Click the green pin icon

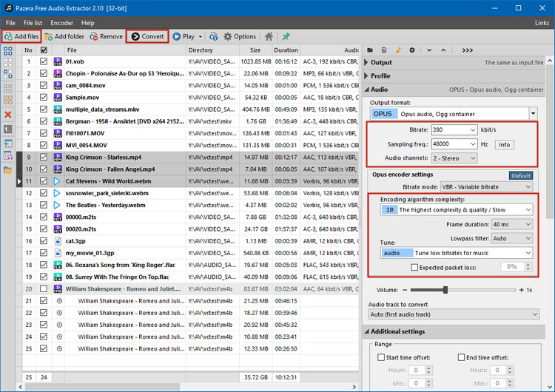coord(286,36)
